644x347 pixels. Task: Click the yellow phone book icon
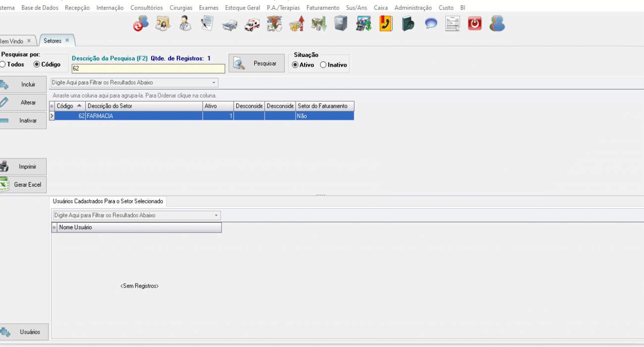click(x=386, y=24)
